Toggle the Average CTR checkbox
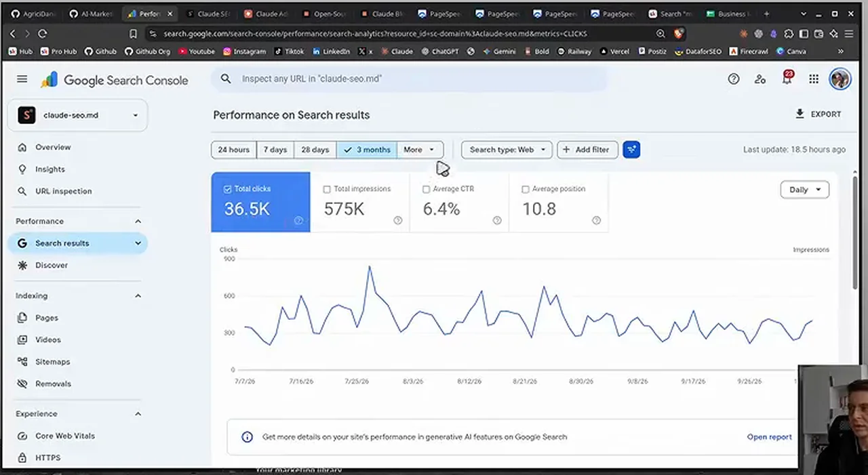Viewport: 868px width, 475px height. pyautogui.click(x=427, y=189)
